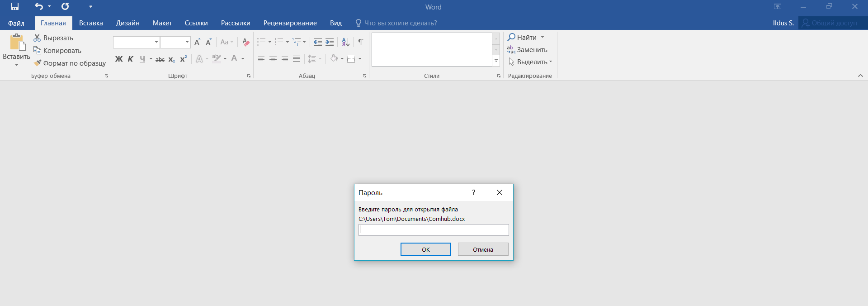
Task: Expand the styles gallery More arrow
Action: click(x=496, y=61)
